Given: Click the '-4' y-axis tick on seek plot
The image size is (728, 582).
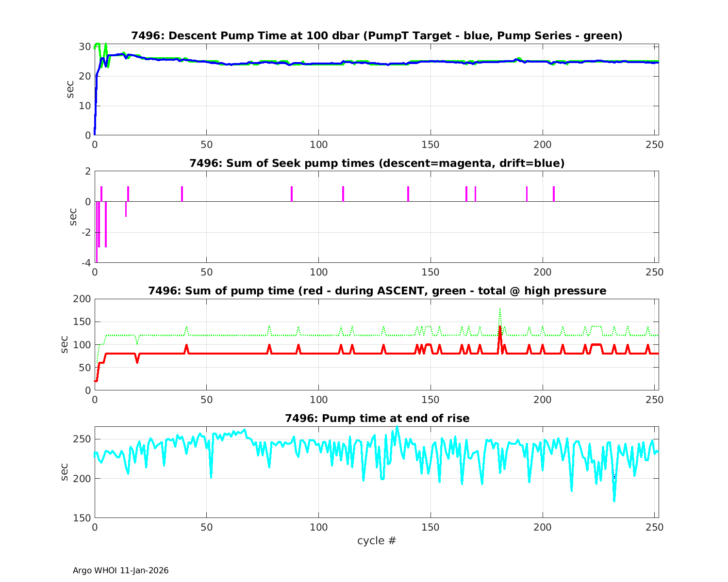Looking at the screenshot, I should [x=85, y=263].
